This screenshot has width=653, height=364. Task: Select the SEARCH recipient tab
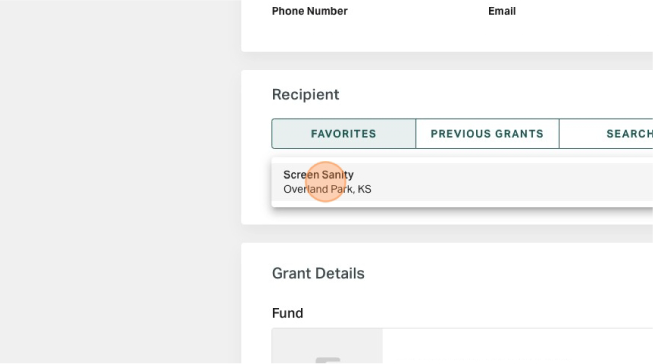pyautogui.click(x=606, y=134)
